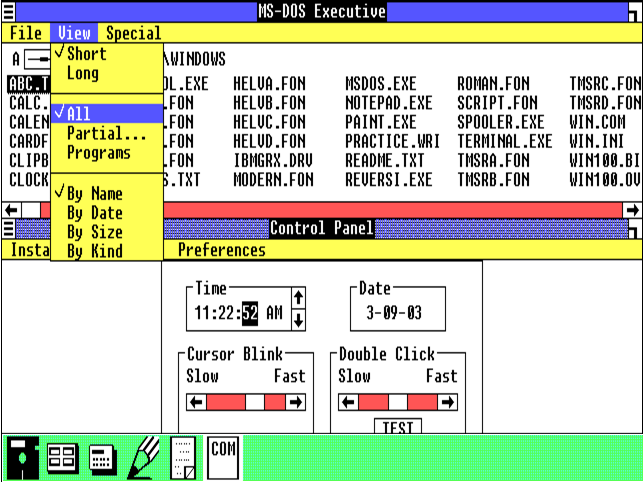
Task: Click Cursor Blink slower left arrow
Action: [x=196, y=402]
